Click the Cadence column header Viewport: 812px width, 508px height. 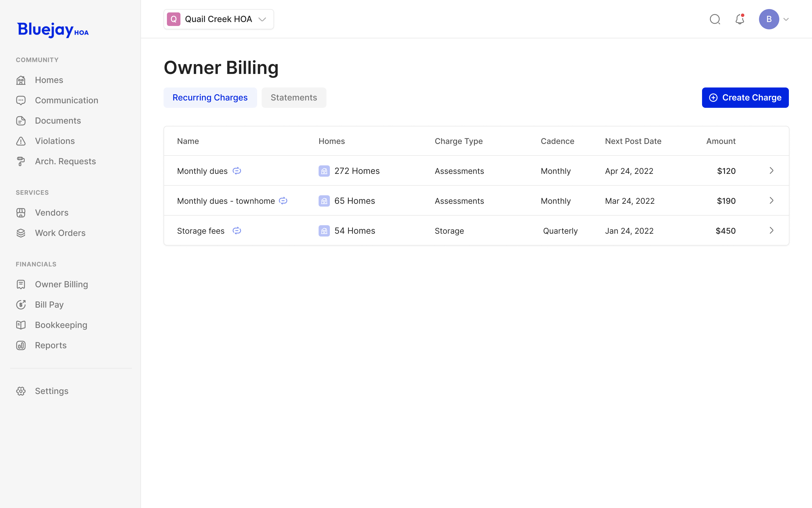click(x=557, y=141)
